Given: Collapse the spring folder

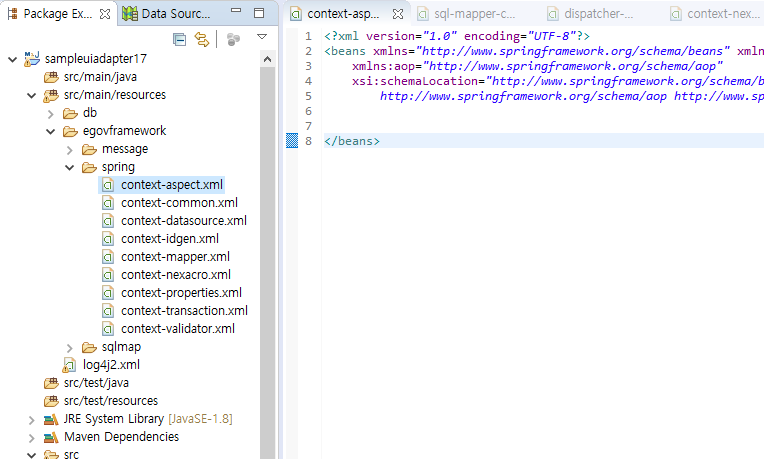Looking at the screenshot, I should pos(69,167).
